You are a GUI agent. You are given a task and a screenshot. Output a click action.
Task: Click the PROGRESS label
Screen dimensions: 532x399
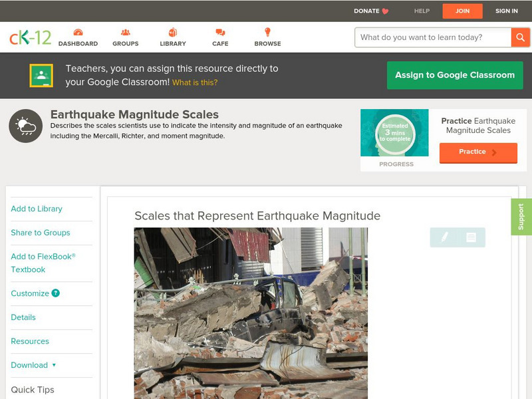(396, 164)
